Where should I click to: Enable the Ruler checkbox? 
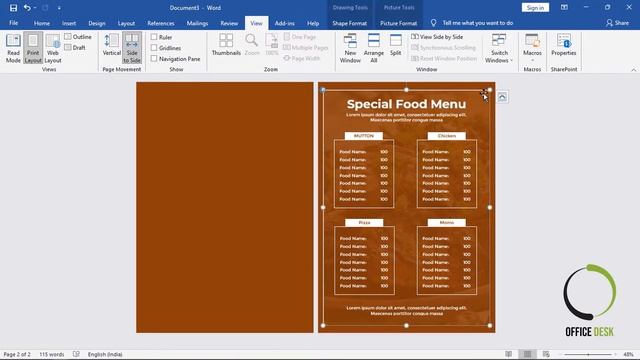pos(161,37)
